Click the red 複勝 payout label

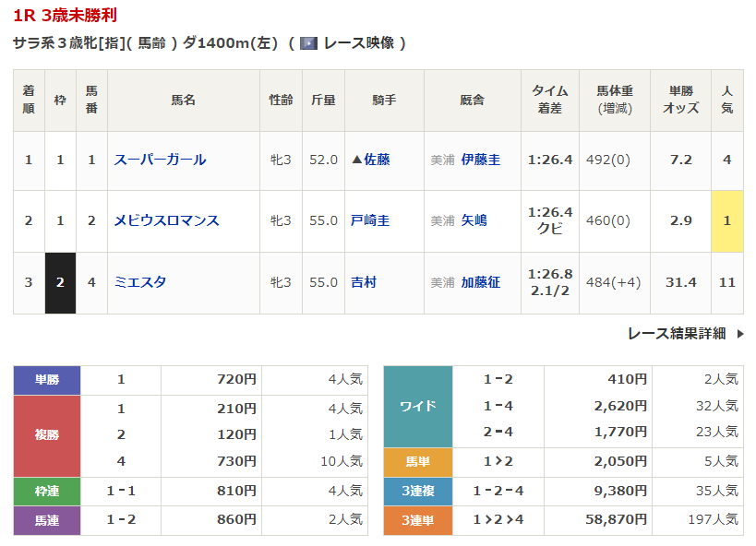tap(47, 434)
